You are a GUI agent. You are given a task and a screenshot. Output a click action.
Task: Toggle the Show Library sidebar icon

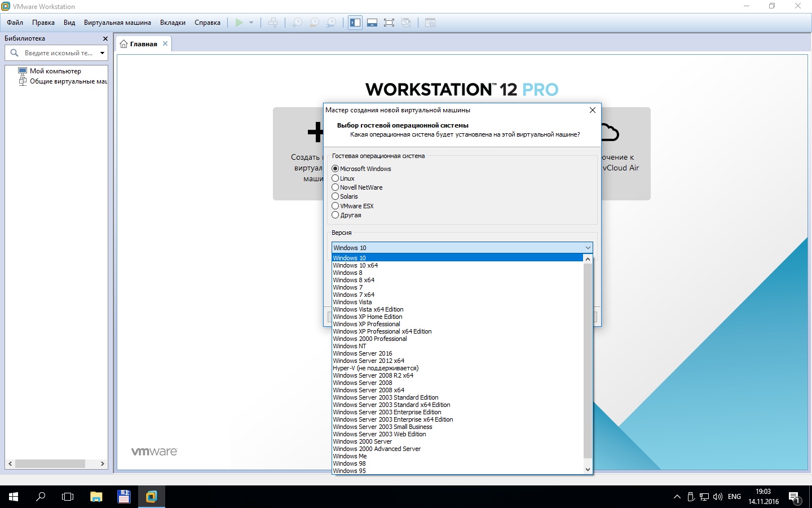pyautogui.click(x=355, y=23)
